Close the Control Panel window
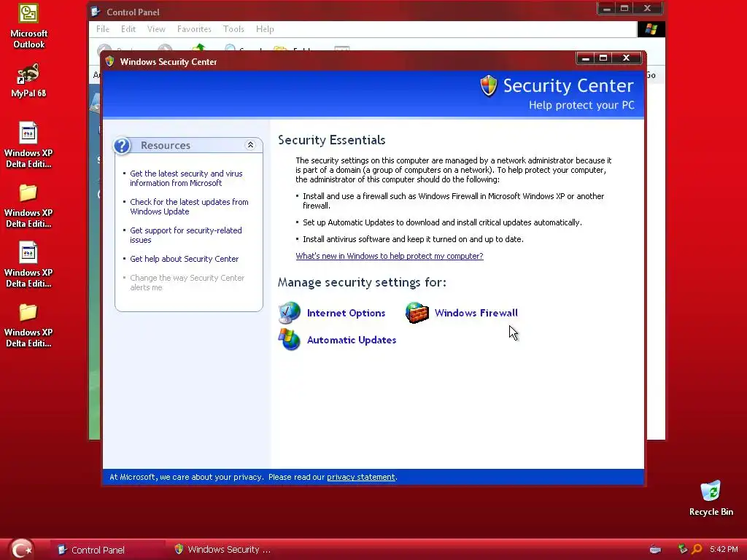Image resolution: width=747 pixels, height=560 pixels. tap(647, 8)
